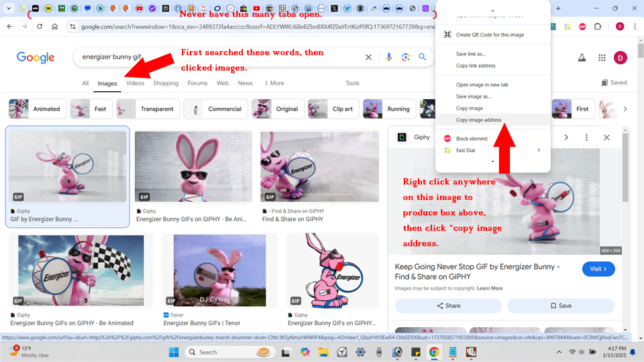This screenshot has height=362, width=644.
Task: Click the browser back arrow
Action: [x=9, y=27]
